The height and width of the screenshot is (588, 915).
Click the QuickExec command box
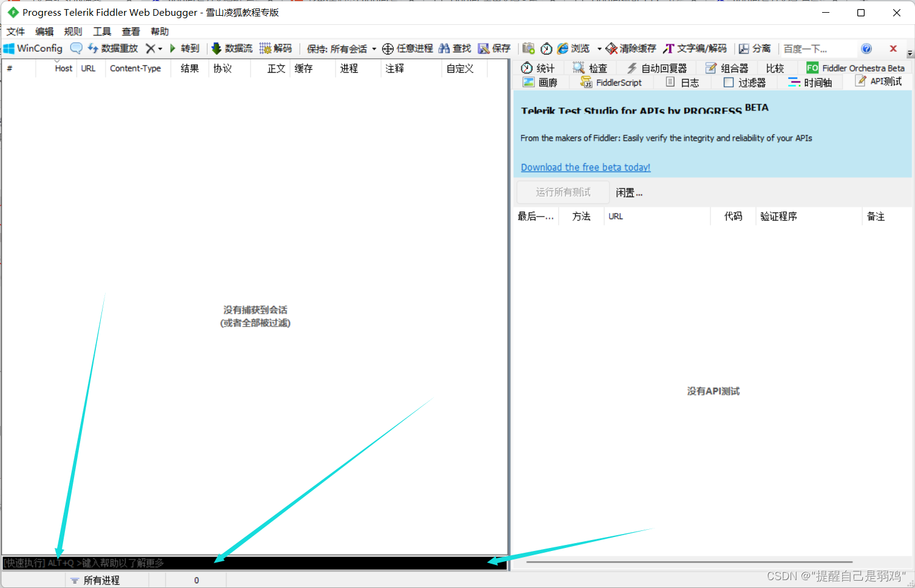pos(254,563)
